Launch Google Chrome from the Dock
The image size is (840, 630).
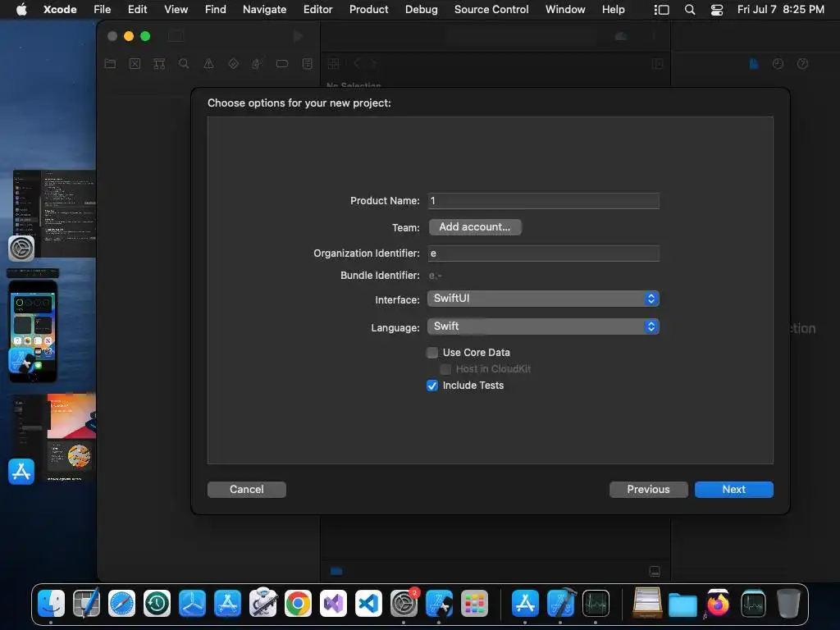coord(298,604)
